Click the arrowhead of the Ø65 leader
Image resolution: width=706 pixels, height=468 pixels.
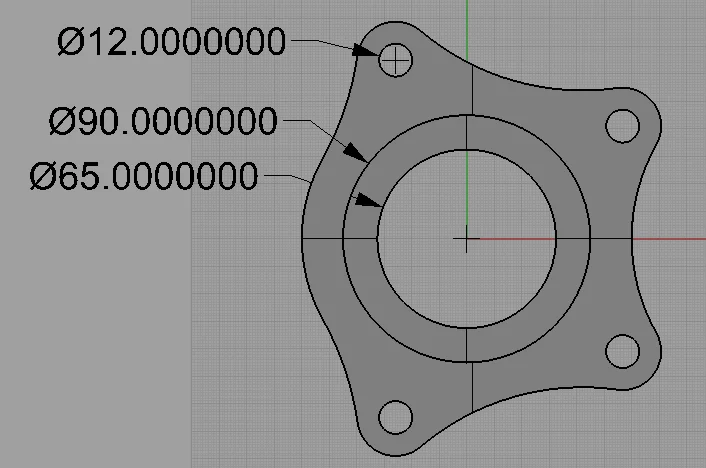367,200
